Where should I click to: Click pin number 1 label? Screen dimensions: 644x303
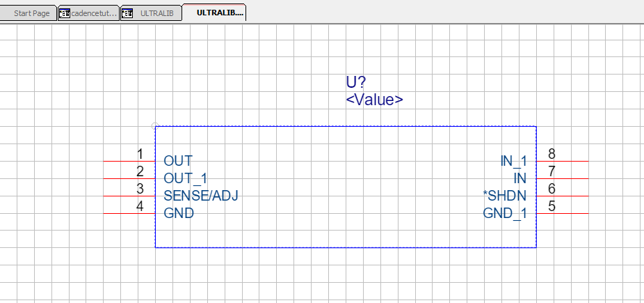tap(140, 154)
